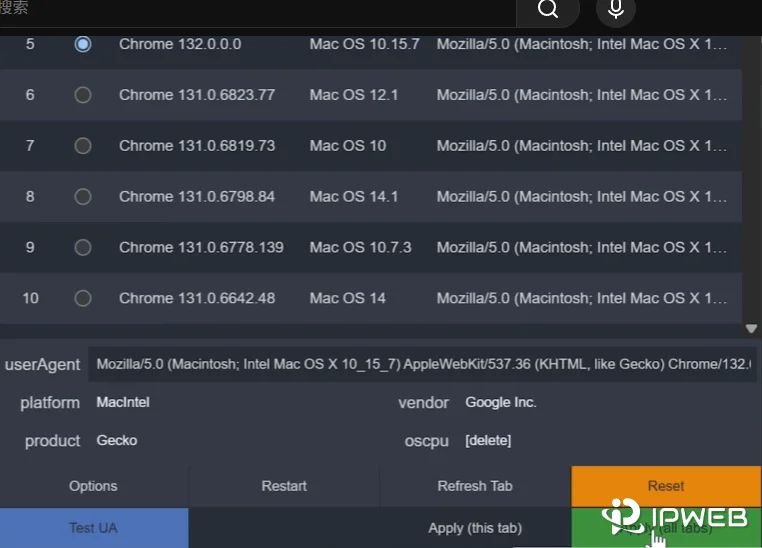Image resolution: width=762 pixels, height=548 pixels.
Task: Click the orange Reset button
Action: [x=666, y=486]
